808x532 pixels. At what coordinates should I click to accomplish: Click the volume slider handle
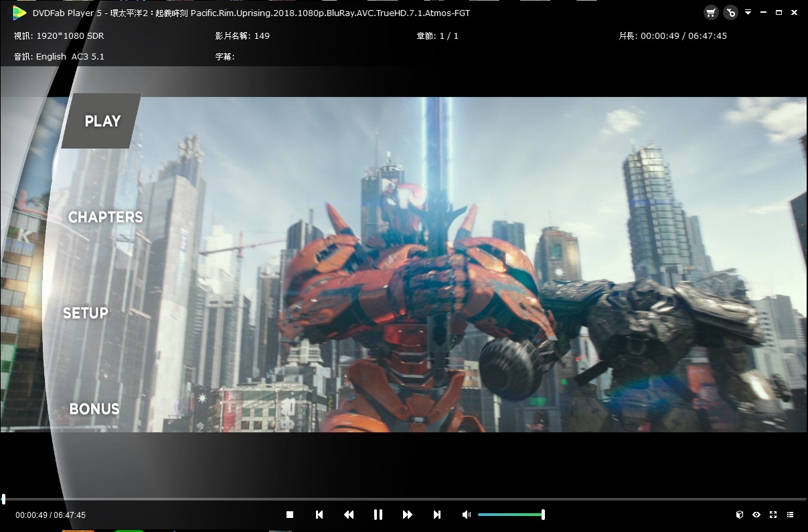point(543,515)
